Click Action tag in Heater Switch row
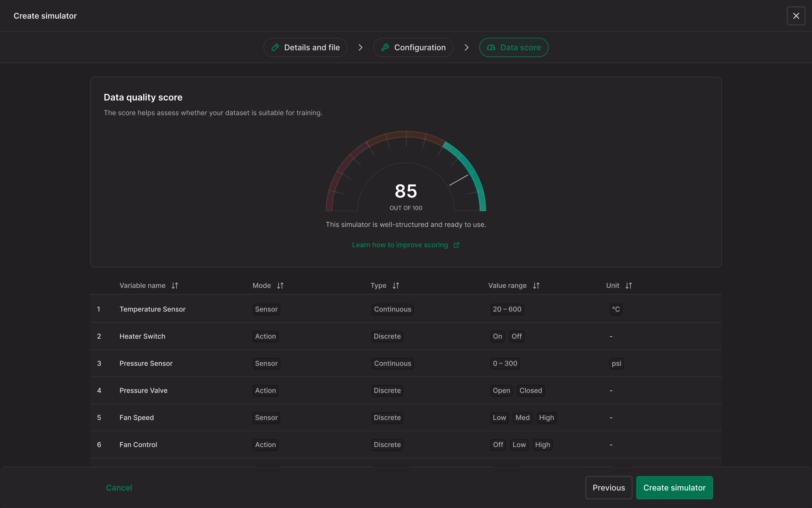Screen dimensions: 812x508 (265, 336)
